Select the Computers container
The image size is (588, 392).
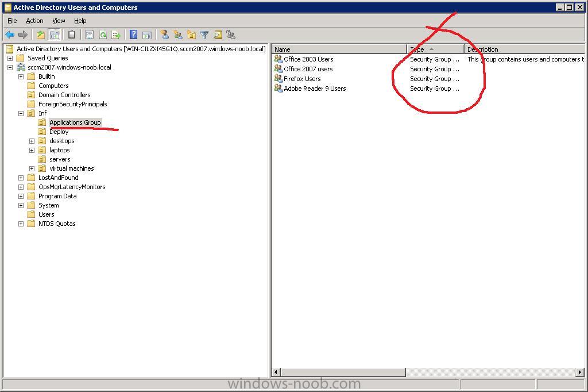coord(53,86)
